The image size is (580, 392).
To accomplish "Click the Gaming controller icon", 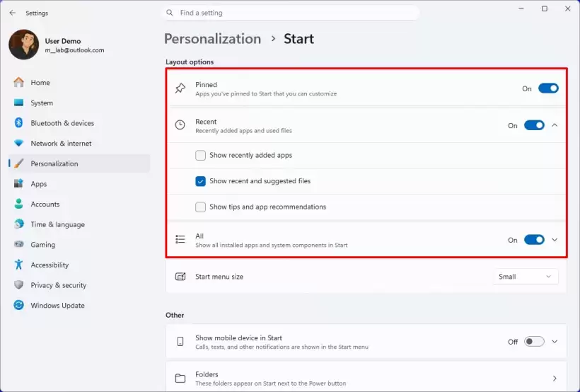I will [18, 244].
